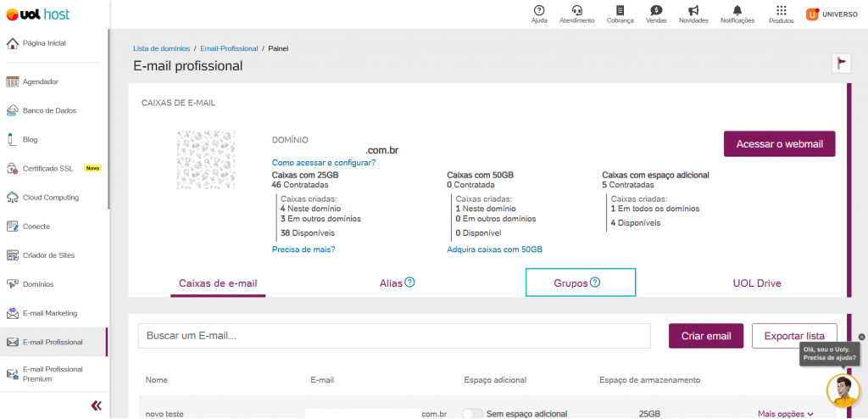868x419 pixels.
Task: Click the Nome column header
Action: [156, 380]
